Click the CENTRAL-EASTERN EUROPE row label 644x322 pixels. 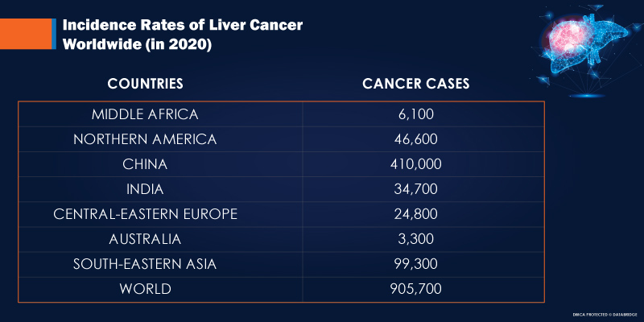click(x=145, y=214)
